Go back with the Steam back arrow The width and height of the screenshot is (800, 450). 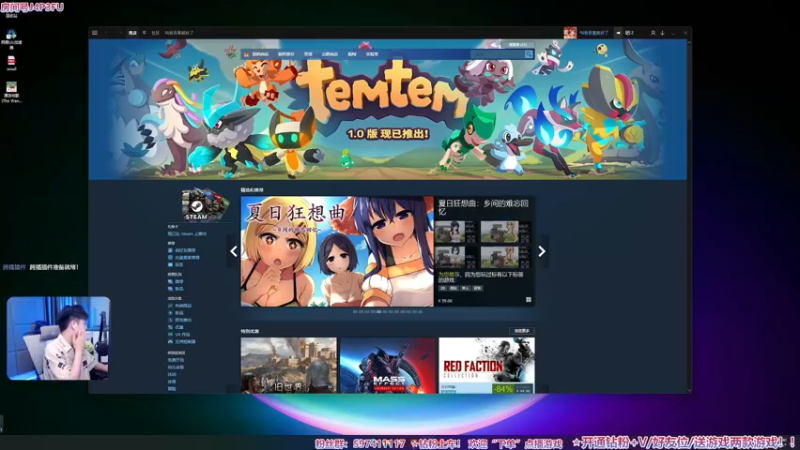coord(106,33)
